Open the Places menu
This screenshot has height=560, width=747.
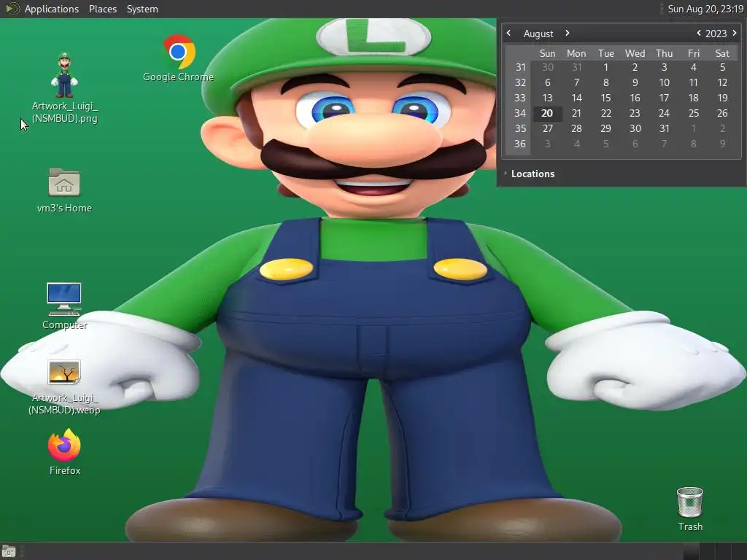tap(103, 9)
